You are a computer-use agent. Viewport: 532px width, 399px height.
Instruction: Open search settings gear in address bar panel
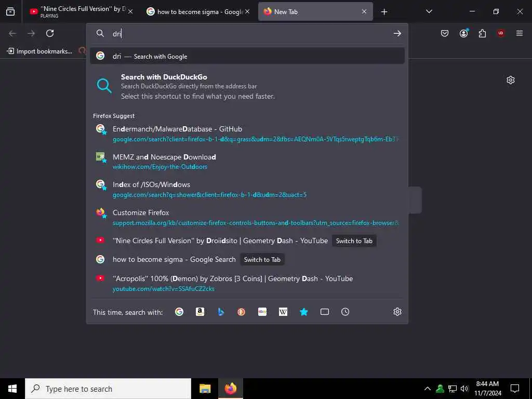point(397,312)
